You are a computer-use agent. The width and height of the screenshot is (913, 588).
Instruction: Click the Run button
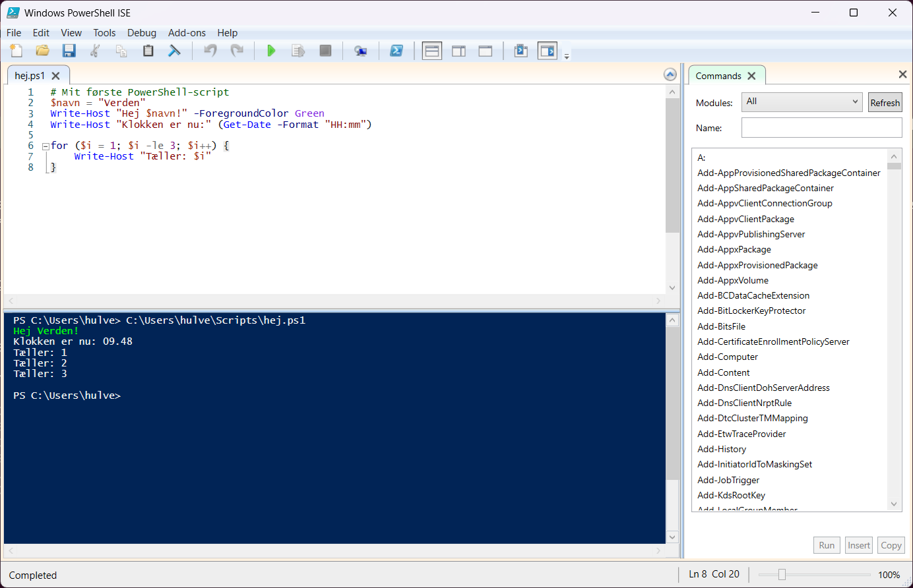pyautogui.click(x=827, y=545)
